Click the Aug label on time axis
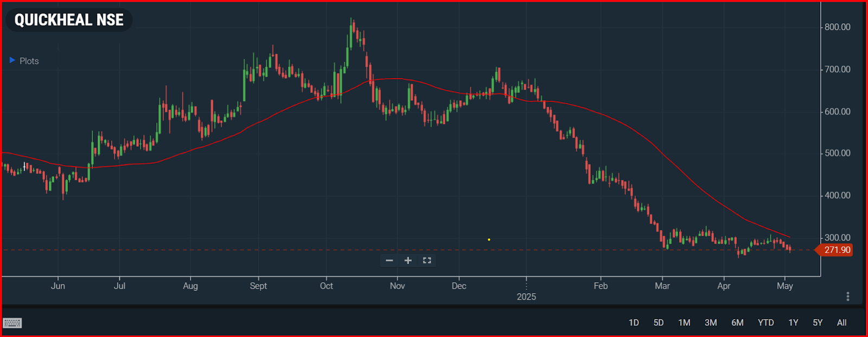Image resolution: width=868 pixels, height=337 pixels. (x=190, y=286)
